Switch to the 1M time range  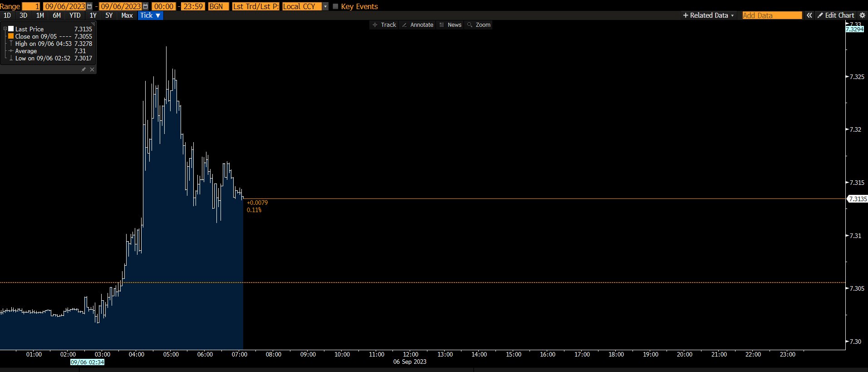(40, 15)
